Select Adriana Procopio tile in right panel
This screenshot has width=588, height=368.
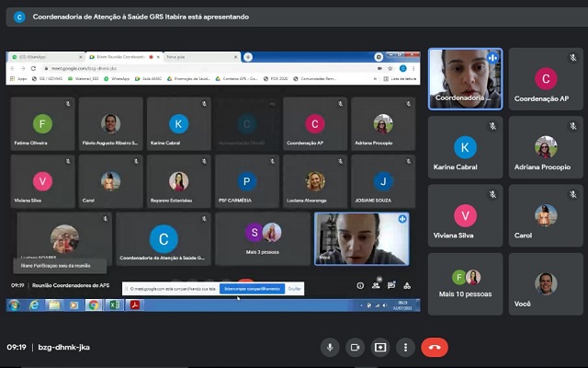(546, 147)
